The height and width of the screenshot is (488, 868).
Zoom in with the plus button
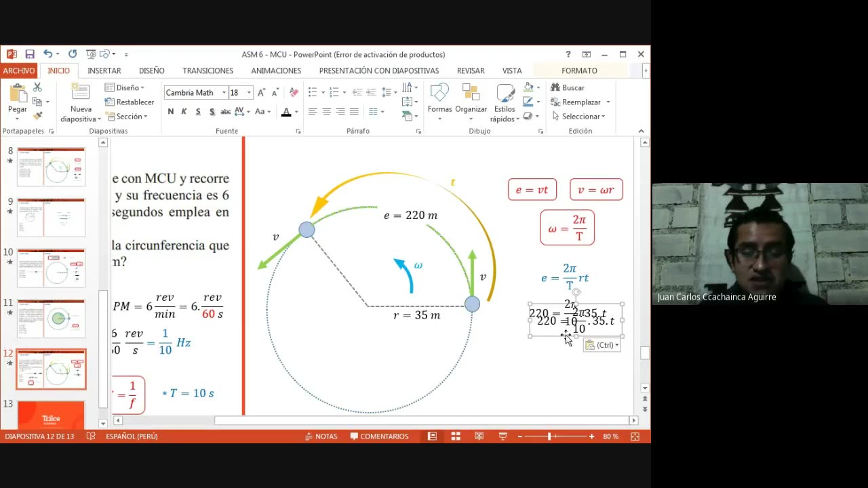coord(592,436)
